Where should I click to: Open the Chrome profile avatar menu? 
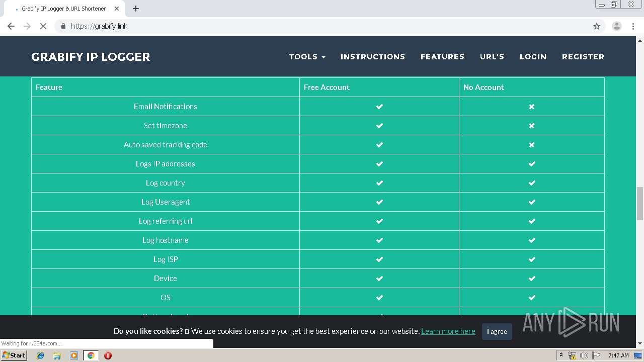pos(617,26)
